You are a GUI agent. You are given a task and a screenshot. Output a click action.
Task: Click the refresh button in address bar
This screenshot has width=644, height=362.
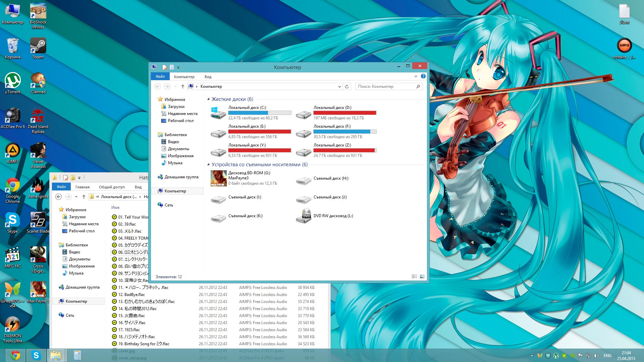click(x=347, y=86)
